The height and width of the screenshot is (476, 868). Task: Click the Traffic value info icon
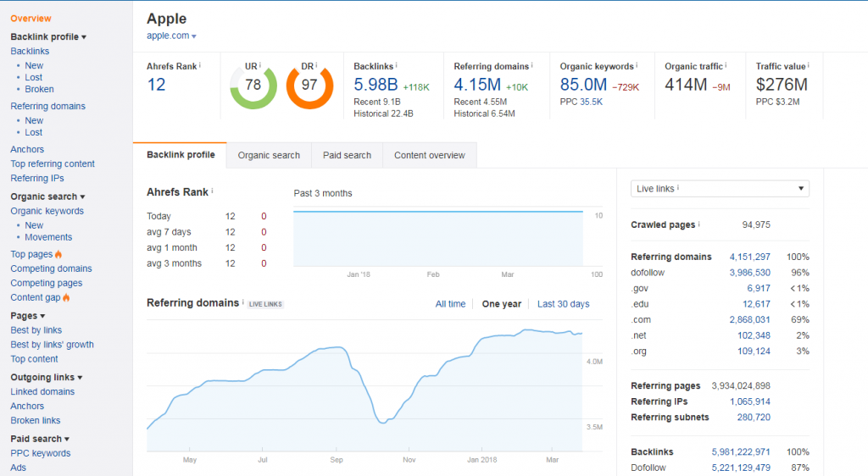808,65
